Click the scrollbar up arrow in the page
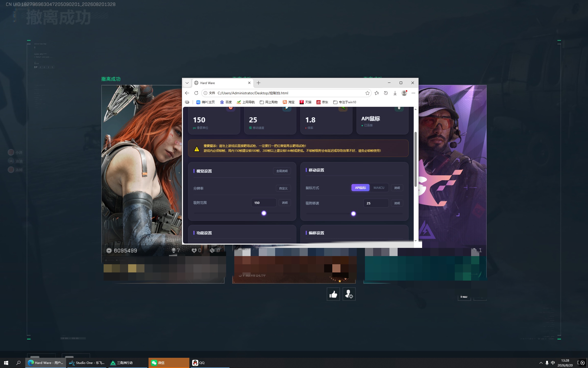 point(415,109)
